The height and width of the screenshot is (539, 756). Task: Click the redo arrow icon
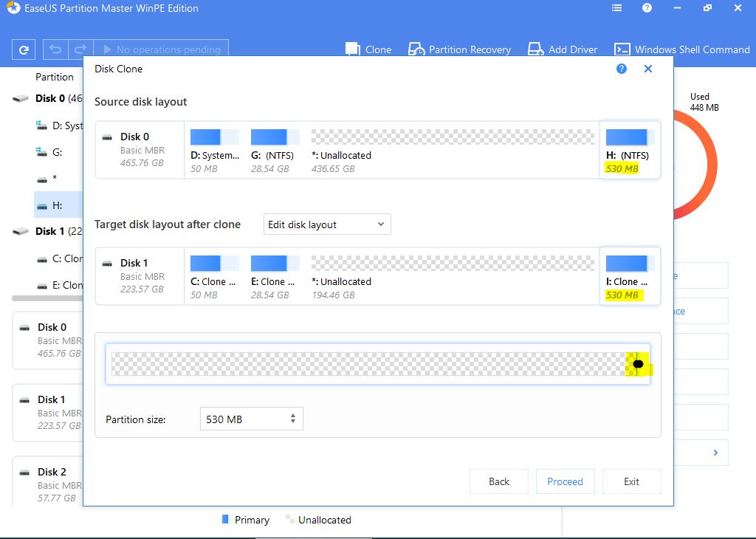click(80, 49)
